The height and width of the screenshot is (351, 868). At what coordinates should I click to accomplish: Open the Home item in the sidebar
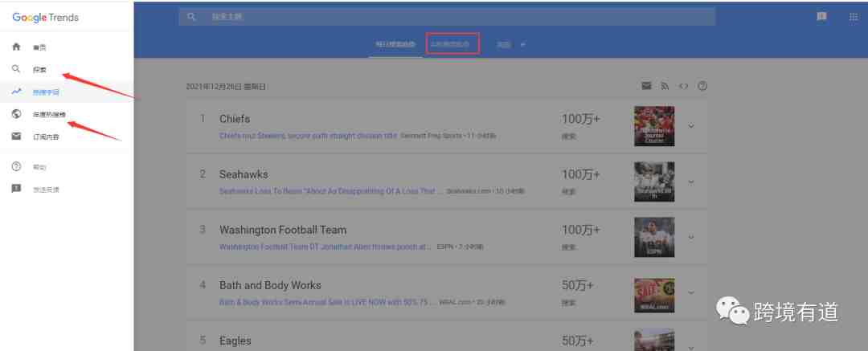tap(67, 47)
